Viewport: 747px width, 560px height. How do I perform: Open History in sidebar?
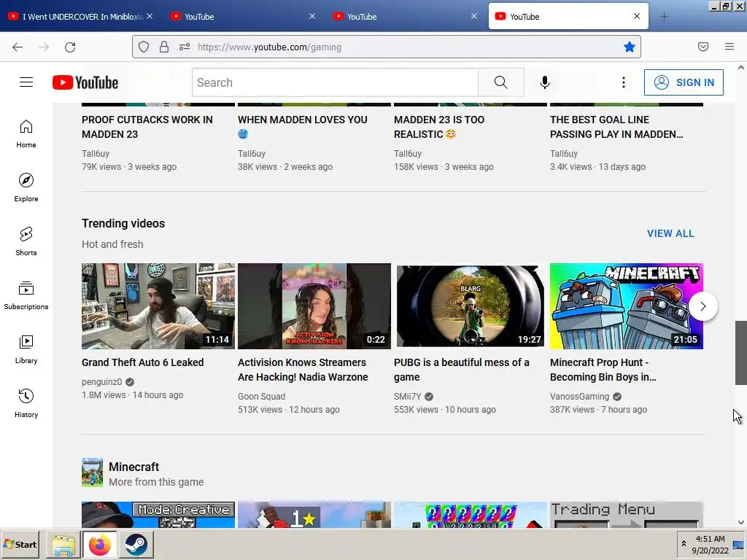(26, 403)
